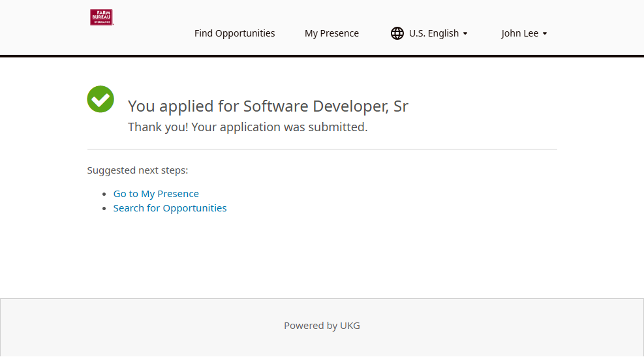Image resolution: width=644 pixels, height=357 pixels.
Task: Click the divider line below the confirmation message
Action: 322,149
